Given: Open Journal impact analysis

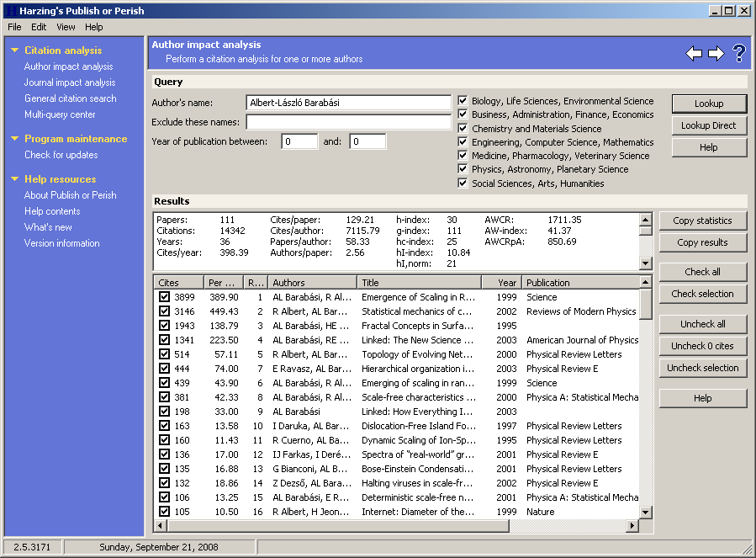Looking at the screenshot, I should (70, 82).
